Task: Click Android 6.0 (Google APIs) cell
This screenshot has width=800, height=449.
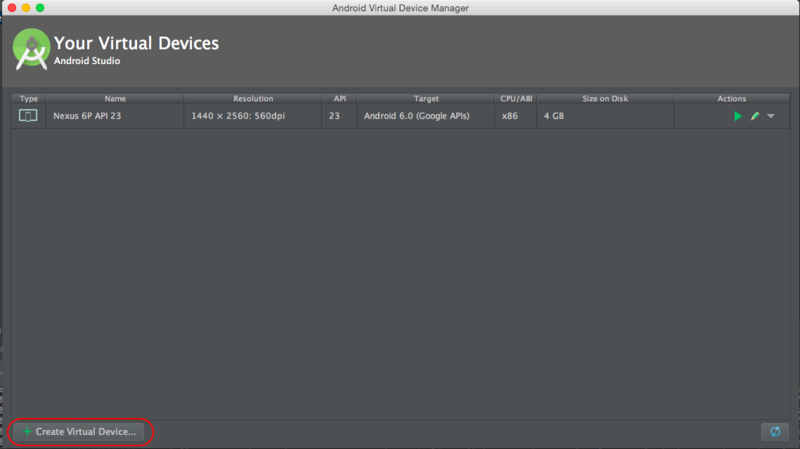Action: 426,116
